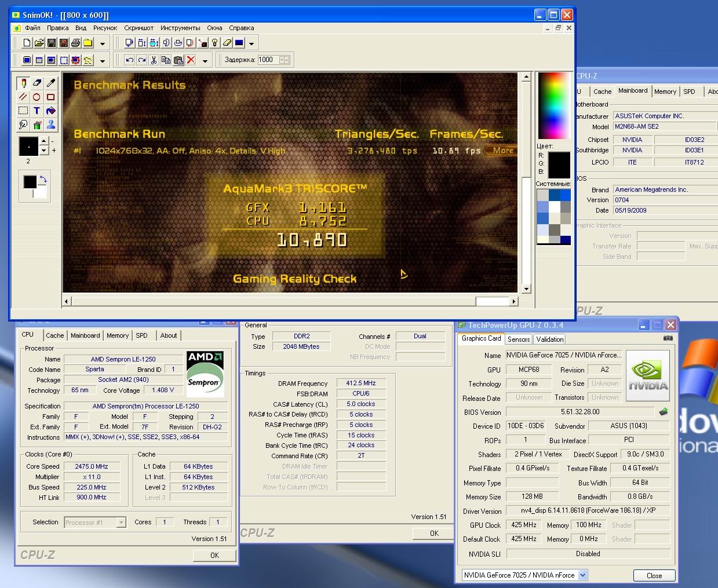Select the Eyedropper color picker tool

51,83
